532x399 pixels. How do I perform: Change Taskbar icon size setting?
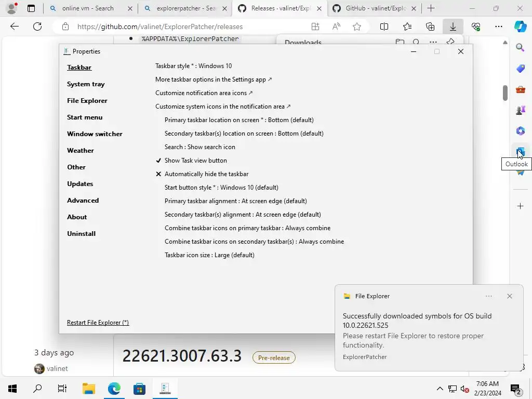point(210,255)
